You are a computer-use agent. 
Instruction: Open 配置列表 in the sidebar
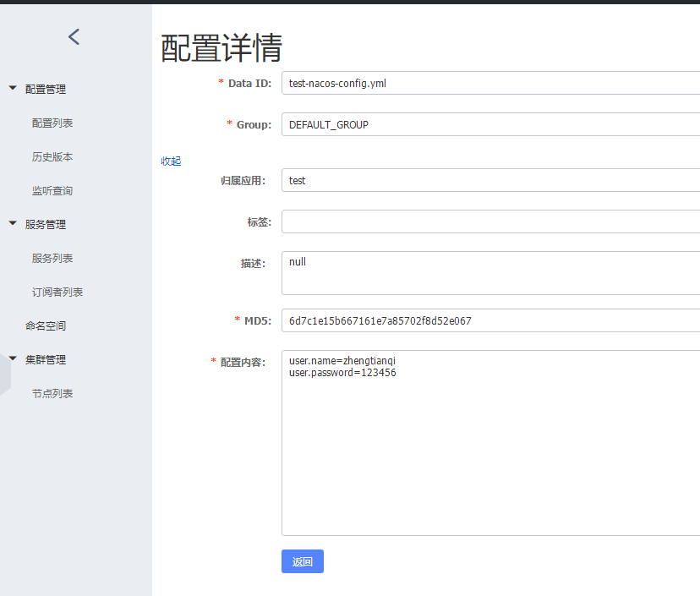point(52,123)
